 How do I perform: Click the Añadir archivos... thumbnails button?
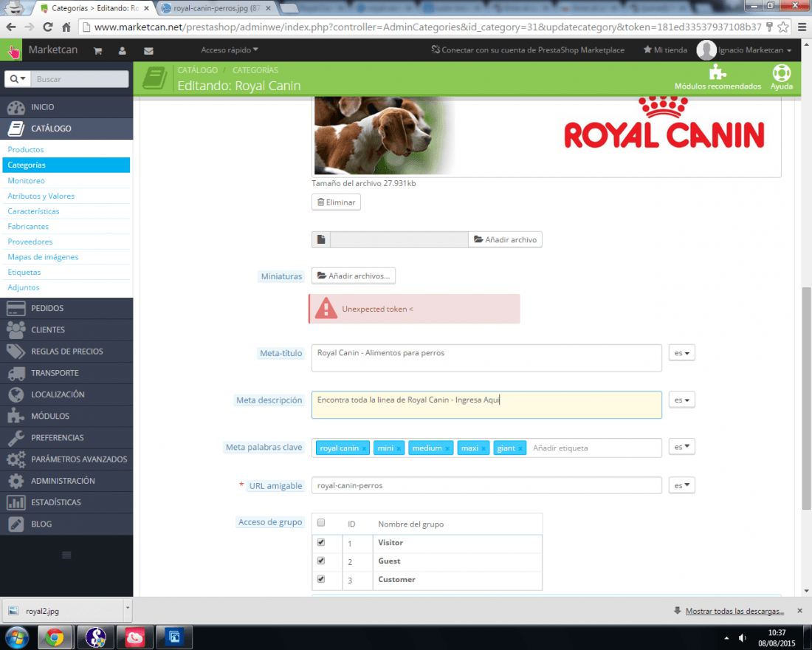tap(354, 276)
